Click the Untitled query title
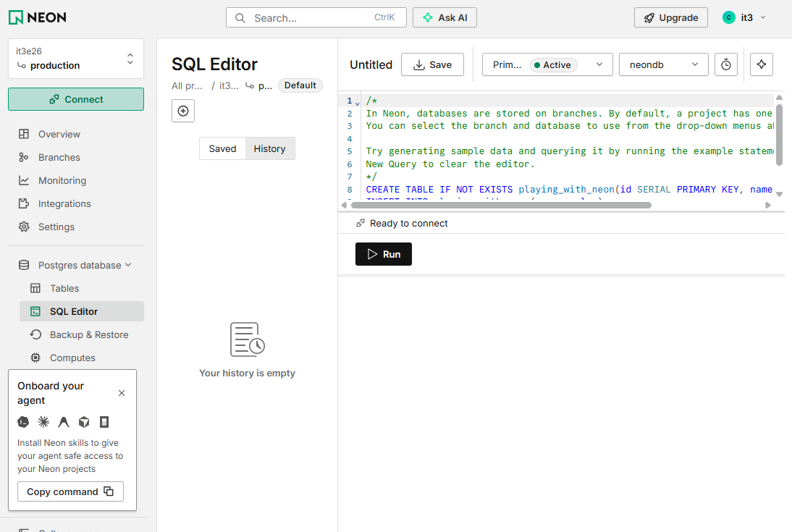The image size is (792, 532). click(371, 64)
